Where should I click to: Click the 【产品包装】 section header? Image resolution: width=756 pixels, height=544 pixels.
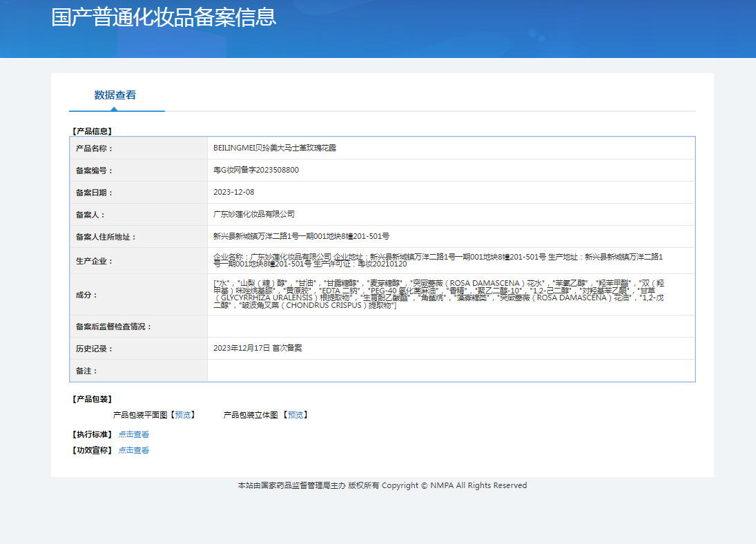[x=92, y=399]
